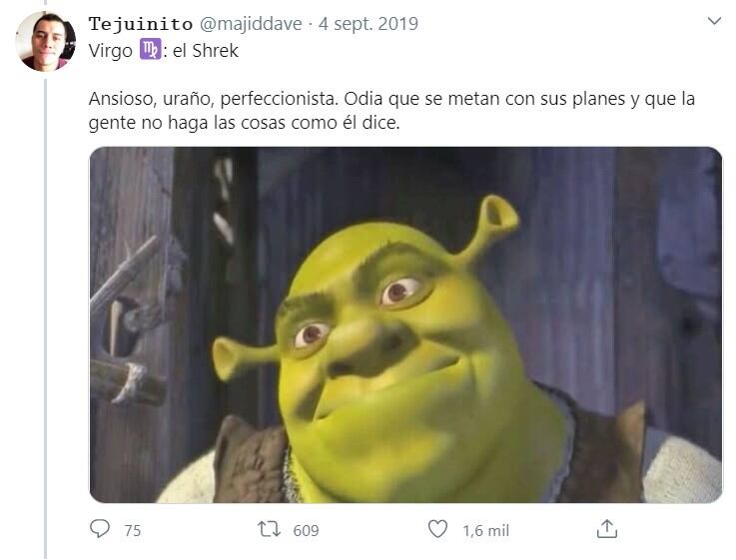Open the share upload icon

606,529
